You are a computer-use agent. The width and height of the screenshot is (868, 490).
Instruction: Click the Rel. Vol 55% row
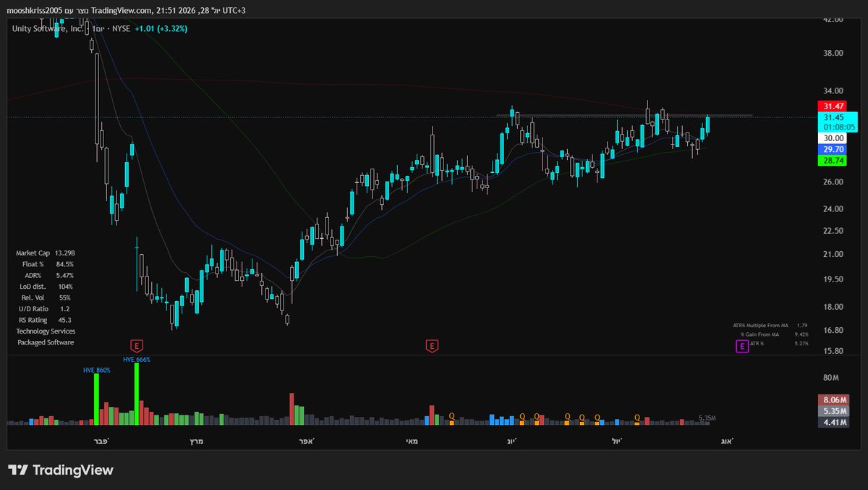tap(45, 297)
